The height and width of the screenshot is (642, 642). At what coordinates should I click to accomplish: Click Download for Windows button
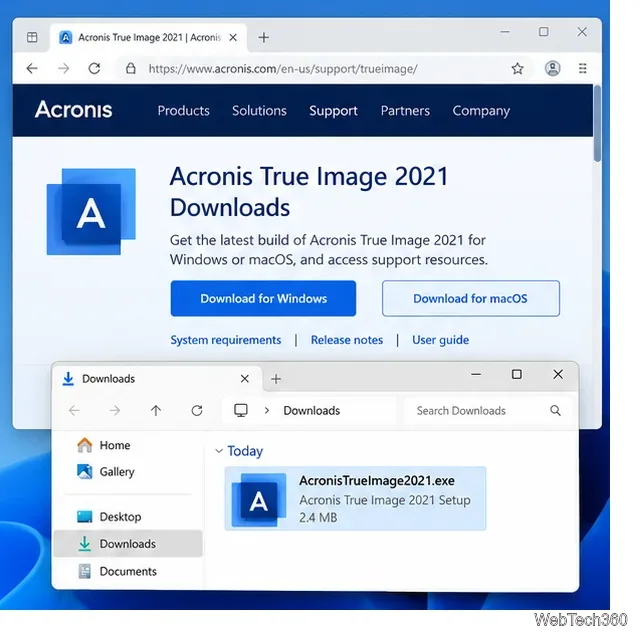pos(263,298)
